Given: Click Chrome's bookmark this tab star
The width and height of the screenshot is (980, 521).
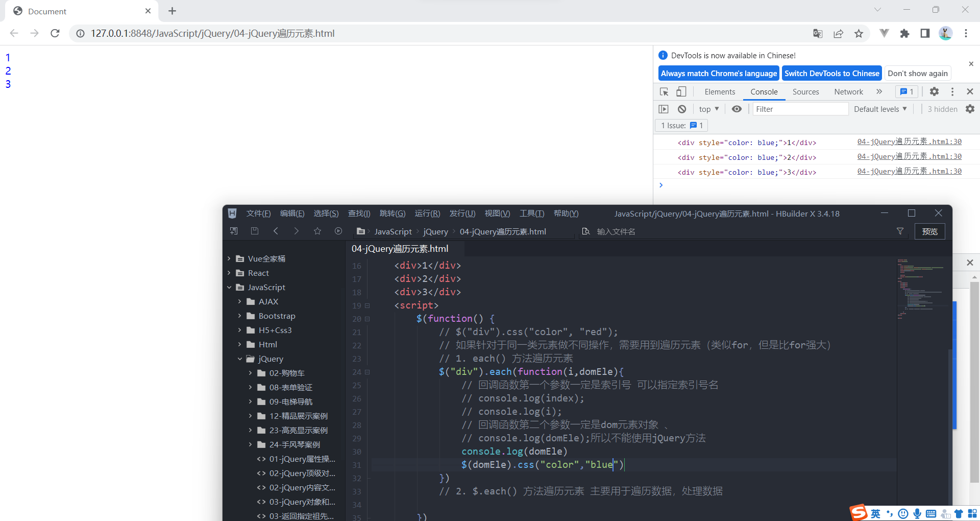Looking at the screenshot, I should (x=859, y=34).
